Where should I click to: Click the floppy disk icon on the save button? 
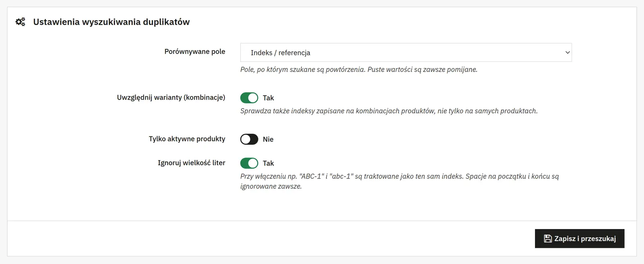point(548,239)
